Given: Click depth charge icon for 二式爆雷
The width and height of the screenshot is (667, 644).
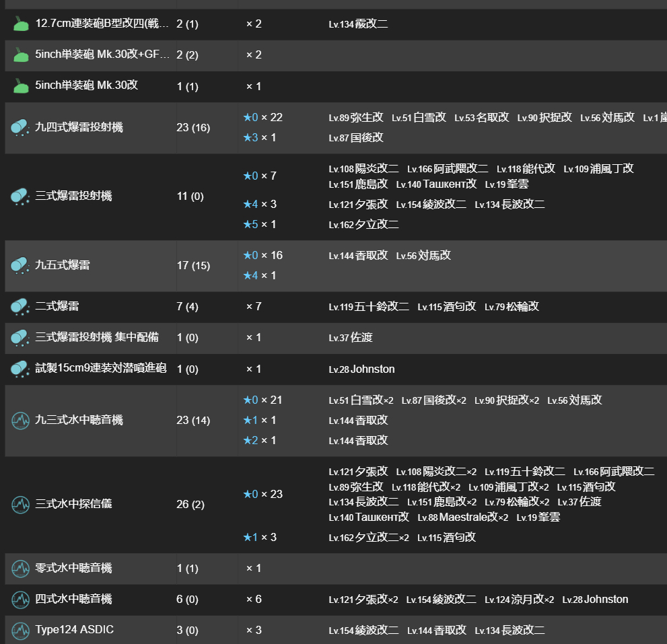Looking at the screenshot, I should tap(20, 307).
